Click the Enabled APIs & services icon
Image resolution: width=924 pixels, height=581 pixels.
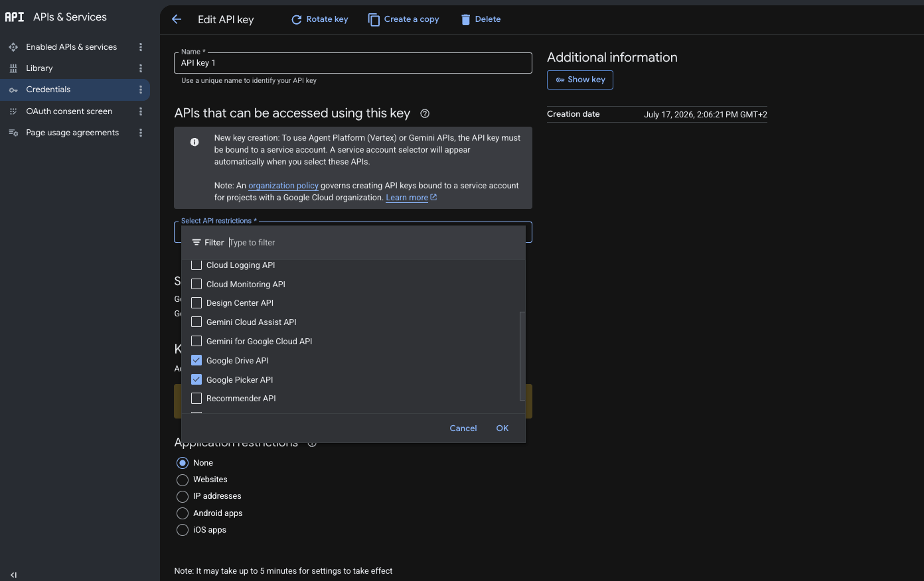[x=13, y=47]
